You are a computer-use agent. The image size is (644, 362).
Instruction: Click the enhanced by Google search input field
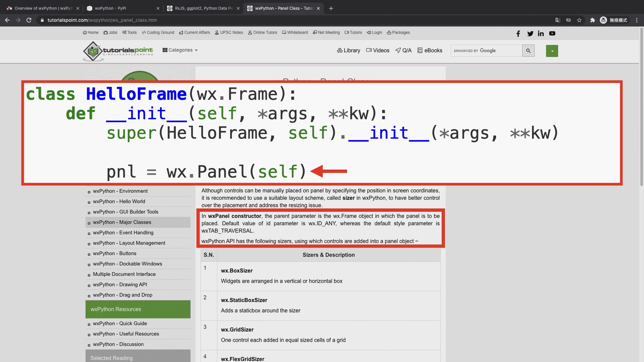[486, 50]
